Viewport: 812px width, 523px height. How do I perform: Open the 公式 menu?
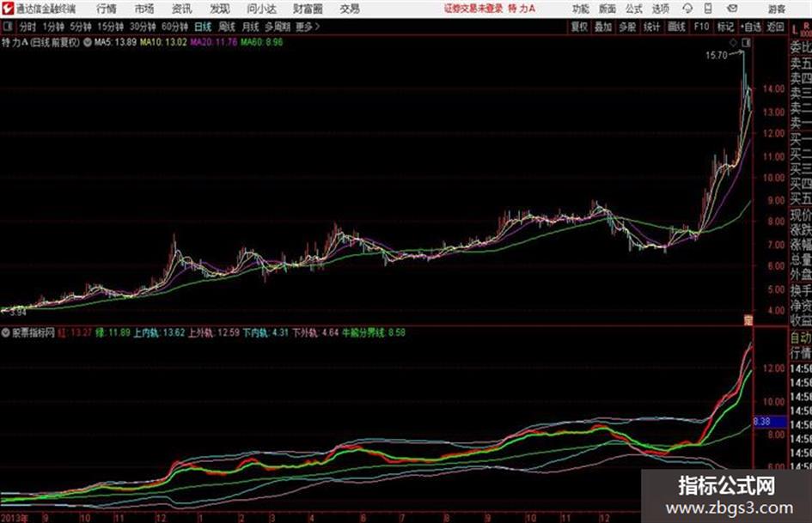click(x=634, y=9)
